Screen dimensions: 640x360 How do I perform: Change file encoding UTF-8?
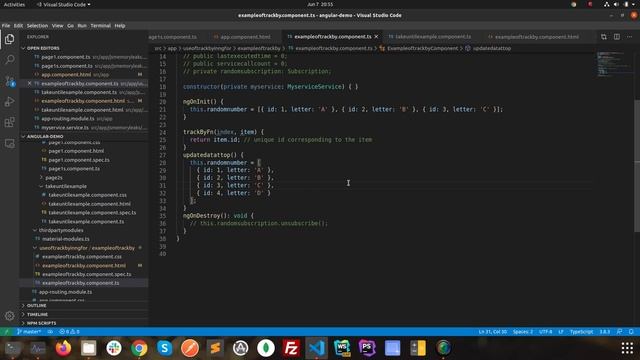click(546, 332)
